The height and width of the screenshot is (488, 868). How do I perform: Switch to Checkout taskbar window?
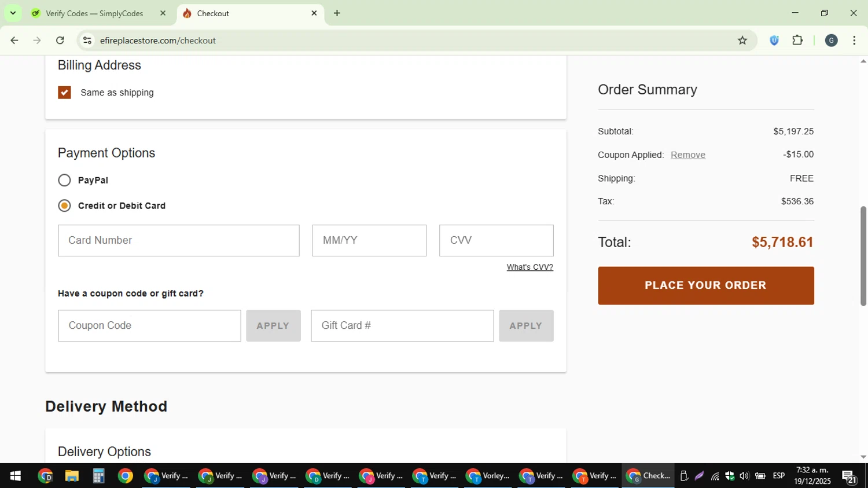click(649, 476)
